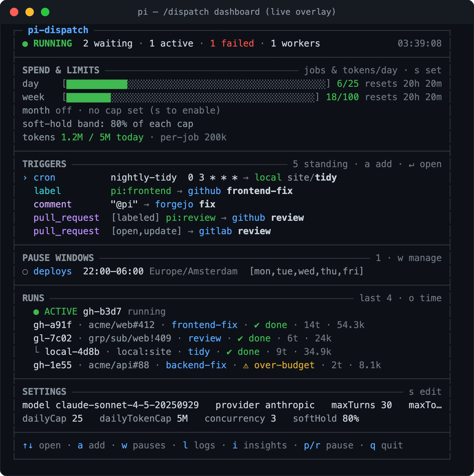Click the per-job 200k token limit
The width and height of the screenshot is (474, 476).
click(193, 137)
